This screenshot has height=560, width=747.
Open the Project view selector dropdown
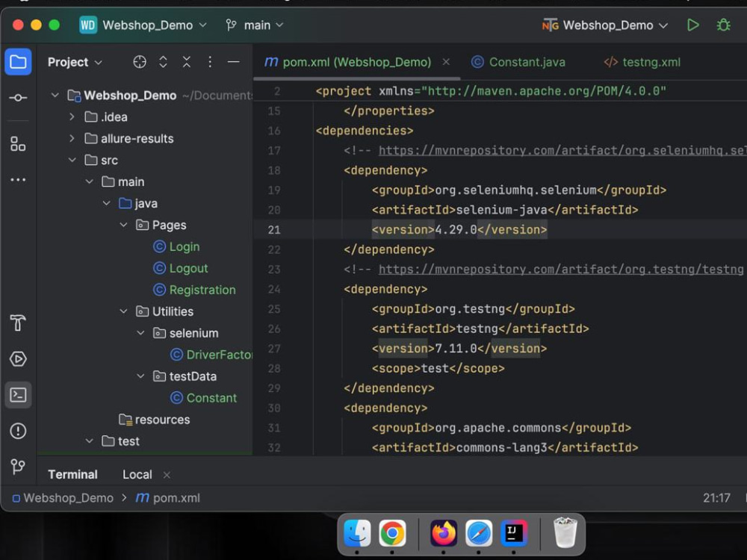coord(75,62)
